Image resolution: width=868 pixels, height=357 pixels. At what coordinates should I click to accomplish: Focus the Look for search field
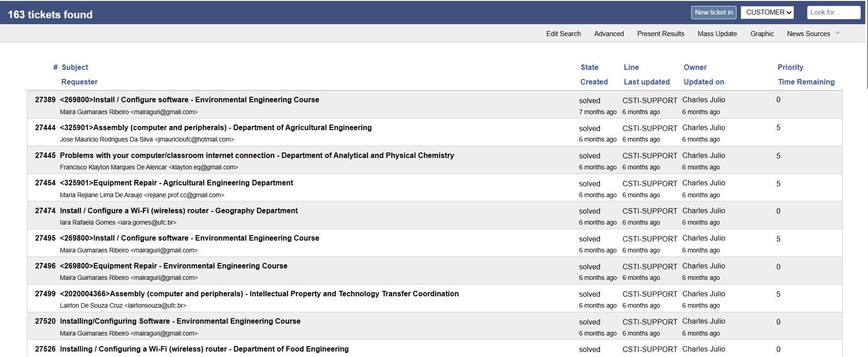[x=833, y=12]
